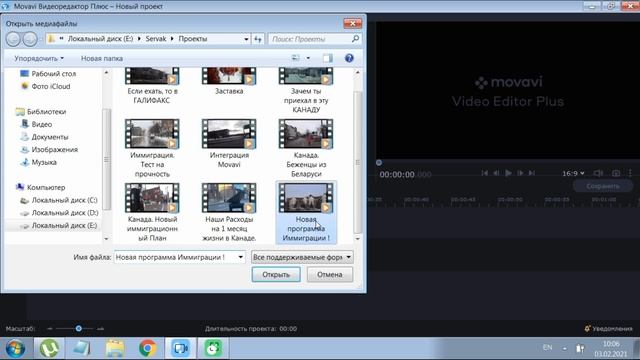Open the help question mark icon

click(349, 58)
